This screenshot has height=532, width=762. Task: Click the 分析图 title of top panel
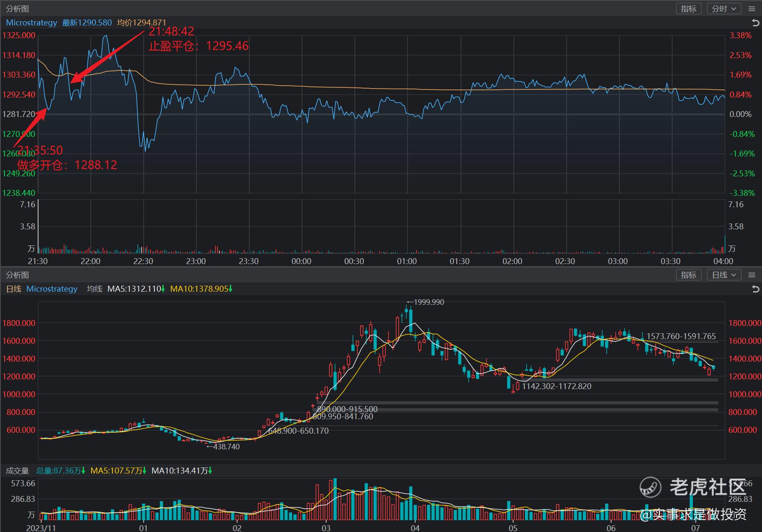point(17,8)
